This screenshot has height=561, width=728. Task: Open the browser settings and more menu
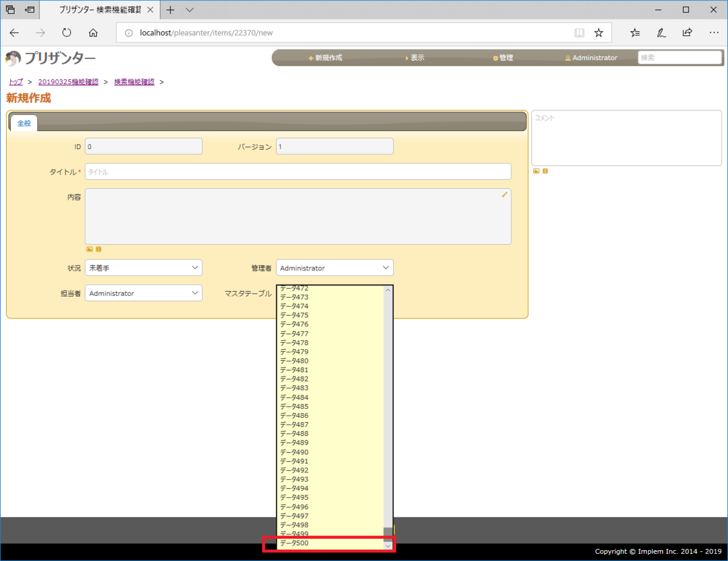pyautogui.click(x=714, y=33)
